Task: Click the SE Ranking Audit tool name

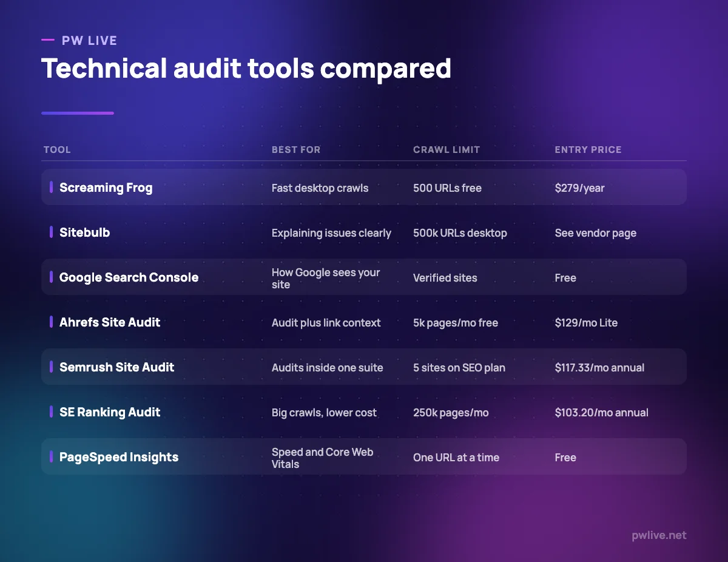Action: click(110, 412)
